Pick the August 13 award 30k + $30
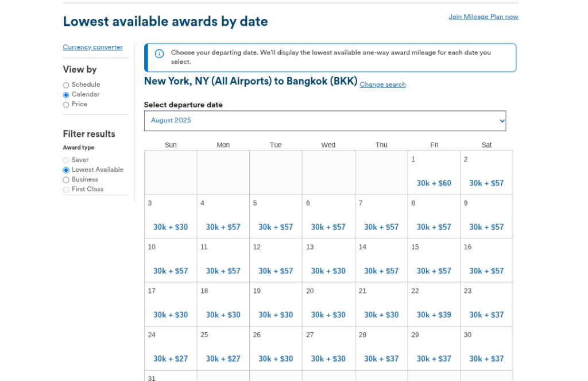This screenshot has height=381, width=588. [328, 271]
